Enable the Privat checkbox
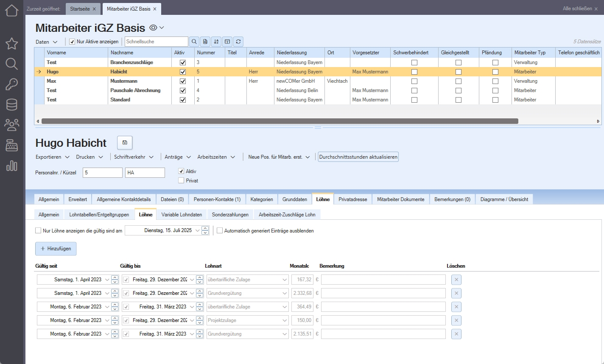 pos(182,180)
